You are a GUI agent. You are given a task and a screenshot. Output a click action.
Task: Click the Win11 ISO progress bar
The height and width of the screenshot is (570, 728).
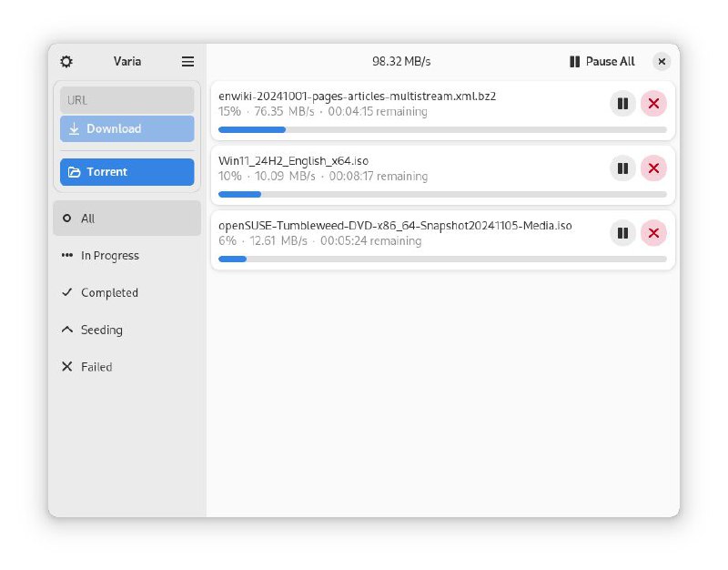443,194
